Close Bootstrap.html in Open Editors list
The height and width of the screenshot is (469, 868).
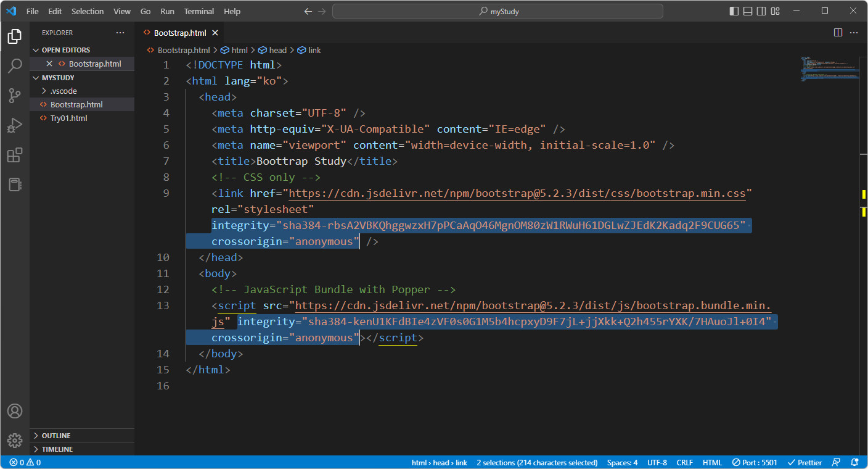[x=49, y=64]
